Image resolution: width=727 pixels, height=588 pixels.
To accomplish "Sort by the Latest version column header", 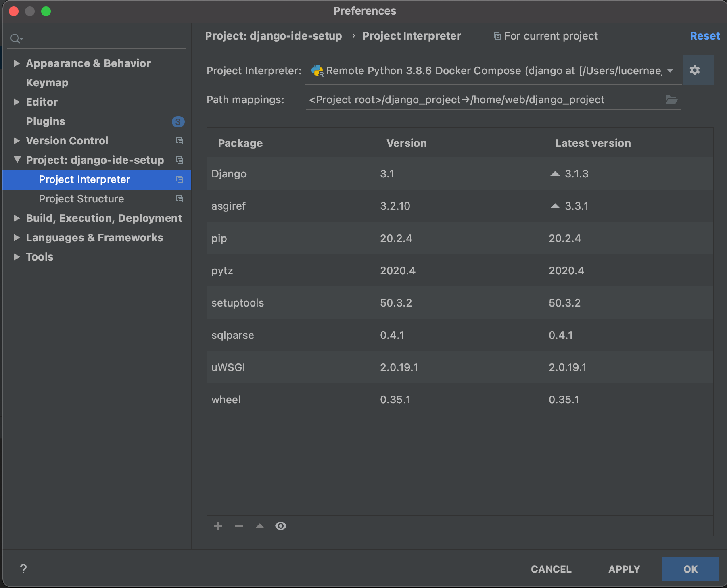I will (593, 143).
